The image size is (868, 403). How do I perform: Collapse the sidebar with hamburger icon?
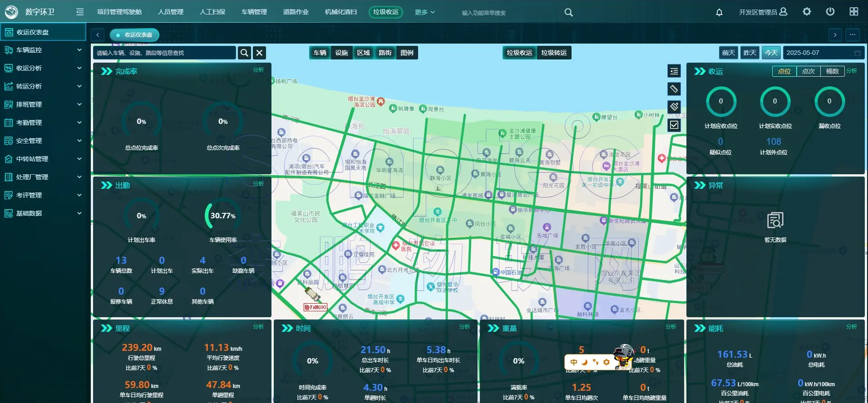[80, 12]
